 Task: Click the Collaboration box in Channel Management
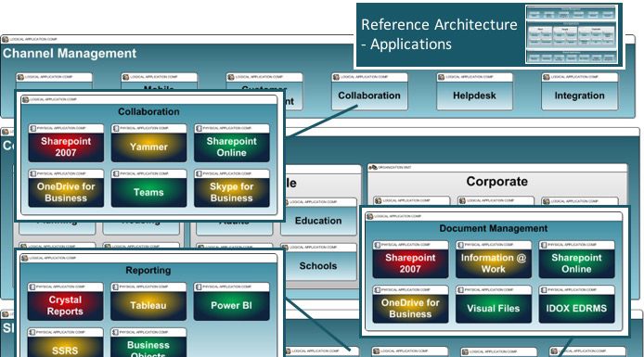coord(369,92)
